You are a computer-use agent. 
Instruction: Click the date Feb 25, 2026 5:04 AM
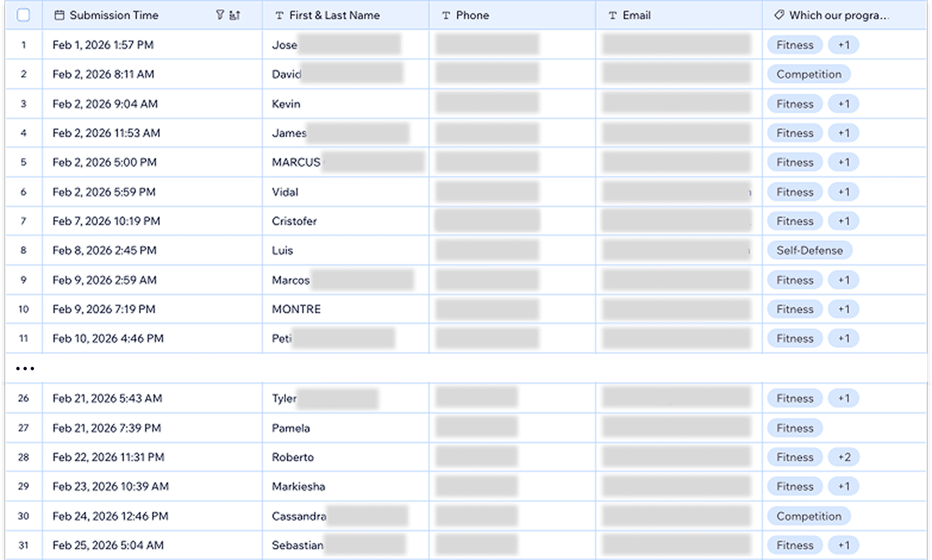tap(108, 546)
